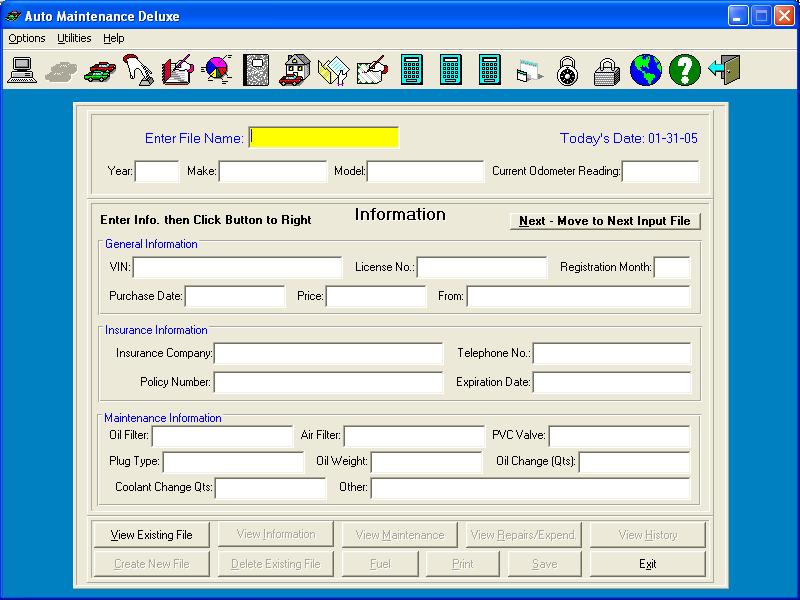Click the License No. input field
Viewport: 800px width, 600px height.
pyautogui.click(x=482, y=267)
